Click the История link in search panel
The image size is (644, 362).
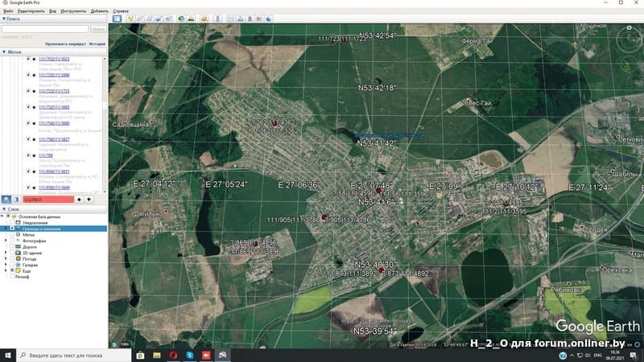coord(97,43)
